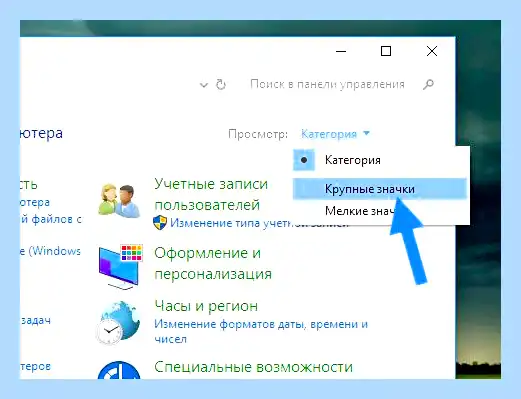Maximize the Control Panel window
The image size is (521, 399).
386,51
